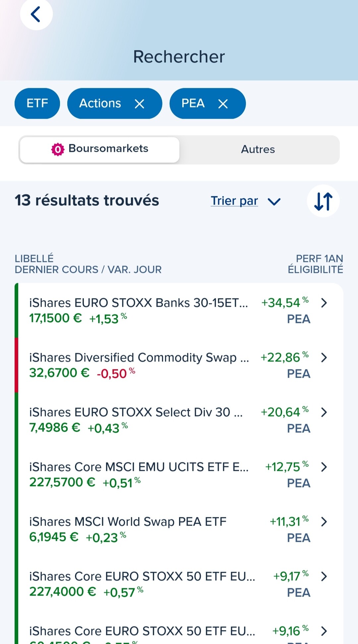Reverse sort order with arrows icon
This screenshot has width=358, height=644.
click(x=323, y=201)
